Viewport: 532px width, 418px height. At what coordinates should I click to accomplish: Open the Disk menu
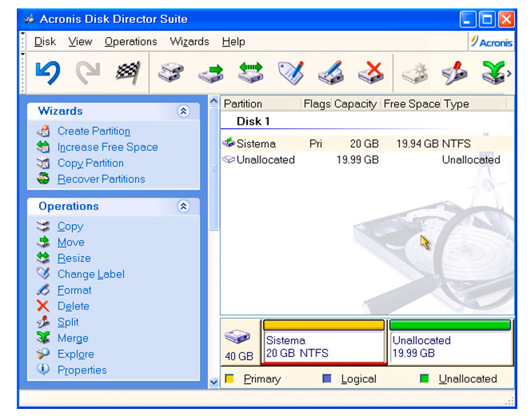45,42
